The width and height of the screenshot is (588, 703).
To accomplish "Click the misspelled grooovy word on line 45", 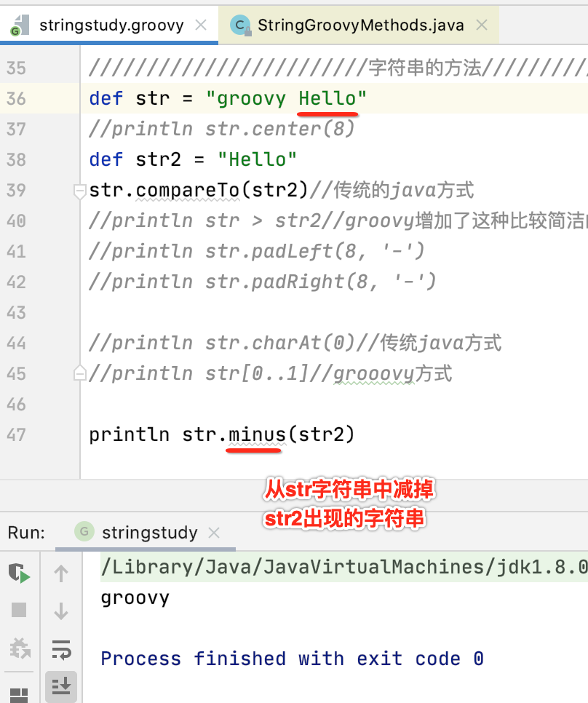I will [x=374, y=373].
